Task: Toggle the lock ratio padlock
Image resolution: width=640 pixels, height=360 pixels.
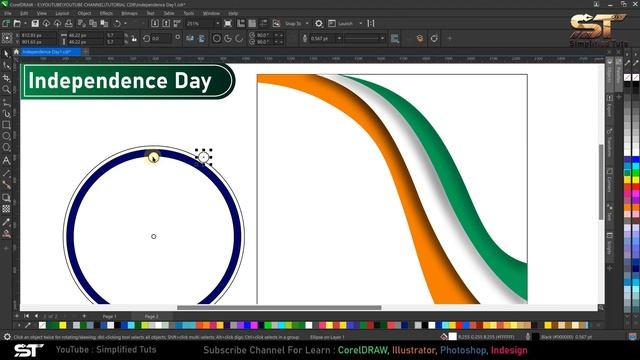Action: [134, 38]
